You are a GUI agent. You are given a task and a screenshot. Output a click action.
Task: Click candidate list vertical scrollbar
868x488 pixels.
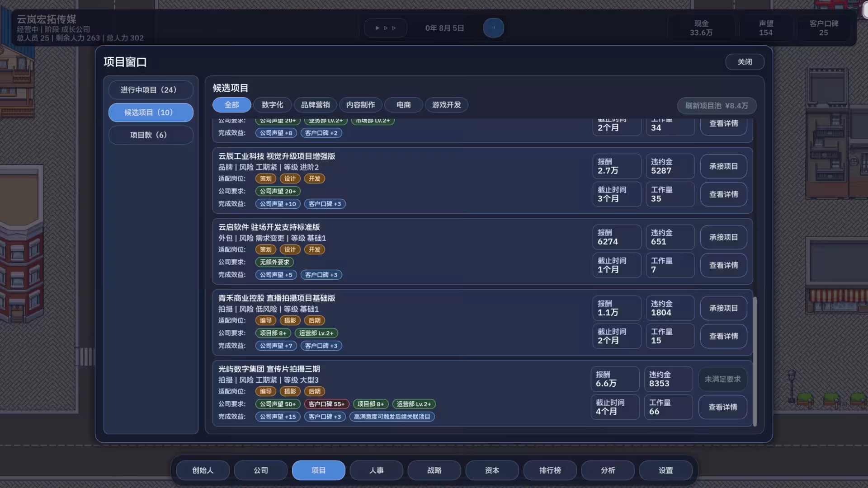pyautogui.click(x=755, y=361)
